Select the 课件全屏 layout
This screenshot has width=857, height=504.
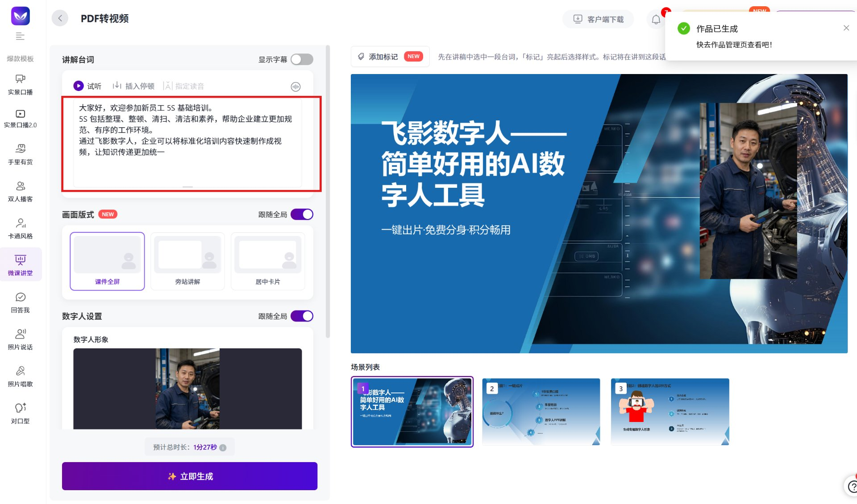tap(107, 261)
